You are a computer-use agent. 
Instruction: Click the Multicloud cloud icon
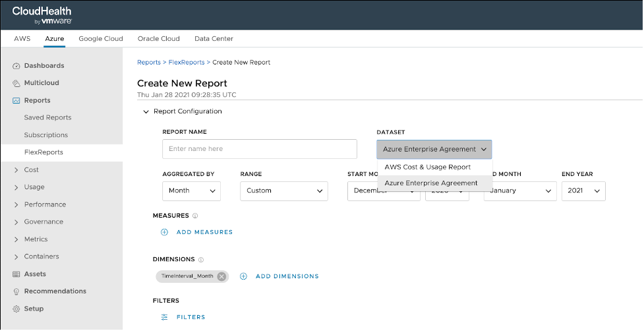[16, 83]
